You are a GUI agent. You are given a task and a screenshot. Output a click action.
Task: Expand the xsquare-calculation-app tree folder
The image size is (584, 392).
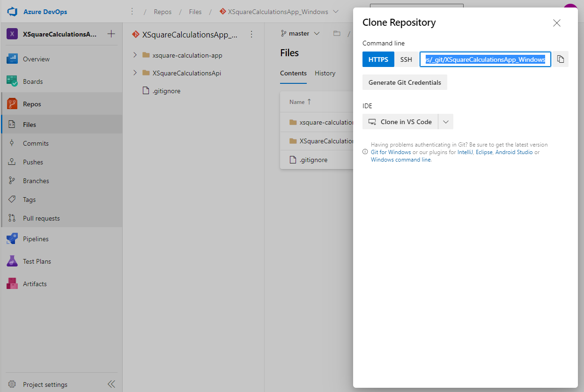tap(135, 55)
